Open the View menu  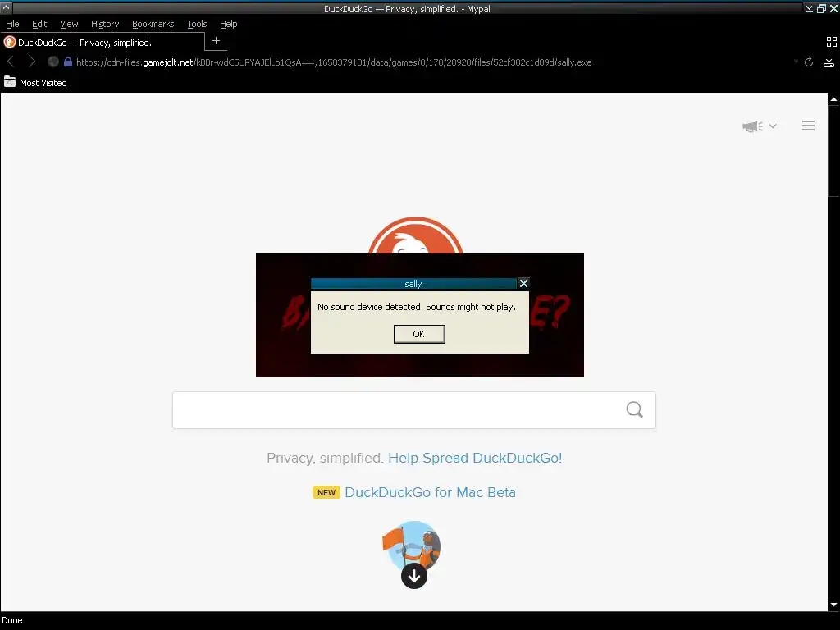(x=69, y=24)
